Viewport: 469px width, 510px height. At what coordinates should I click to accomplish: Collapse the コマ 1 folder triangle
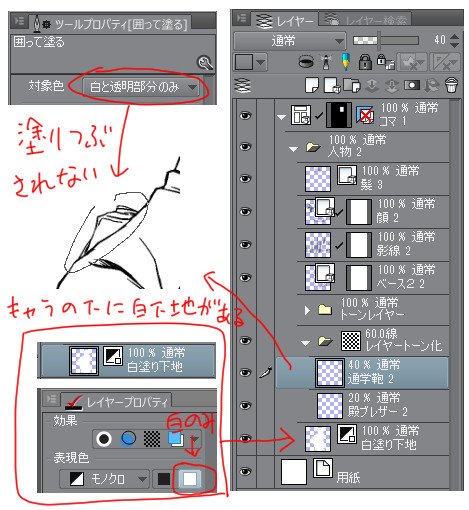click(282, 117)
